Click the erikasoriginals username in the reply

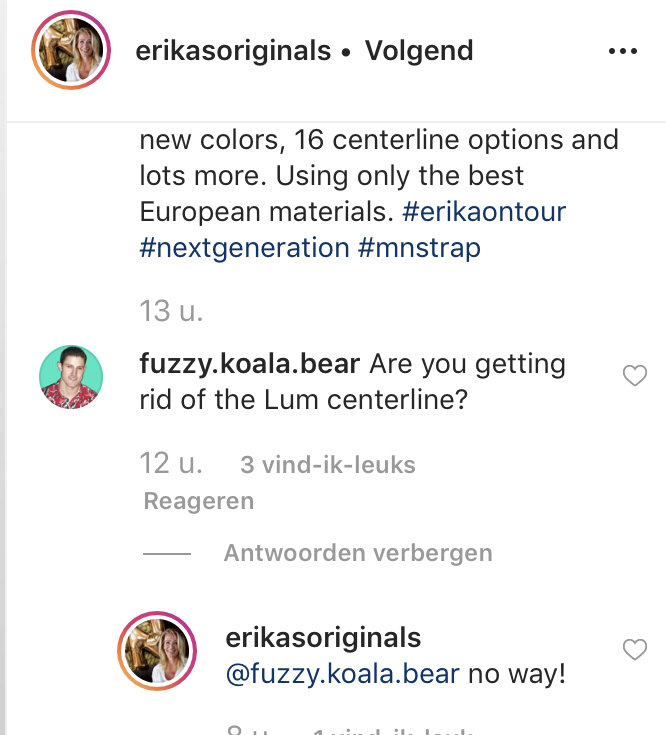[324, 638]
